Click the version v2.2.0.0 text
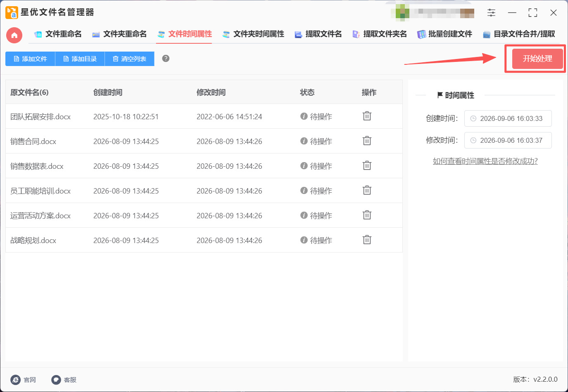568x392 pixels. [x=535, y=379]
